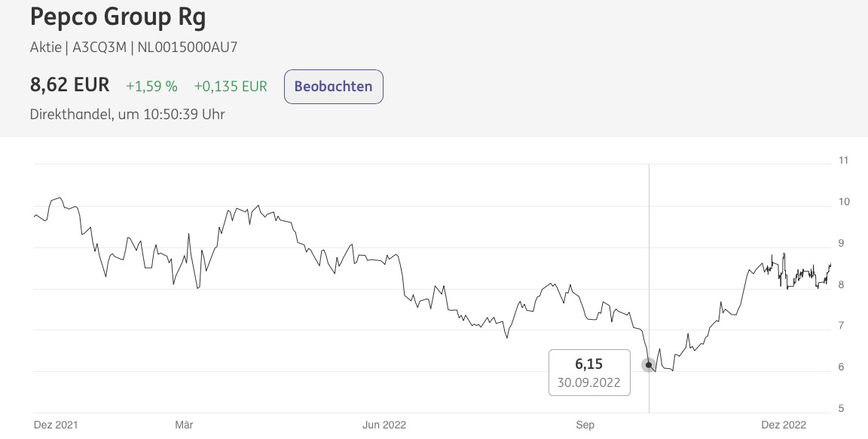
Task: Click the 11 y-axis label
Action: click(844, 160)
